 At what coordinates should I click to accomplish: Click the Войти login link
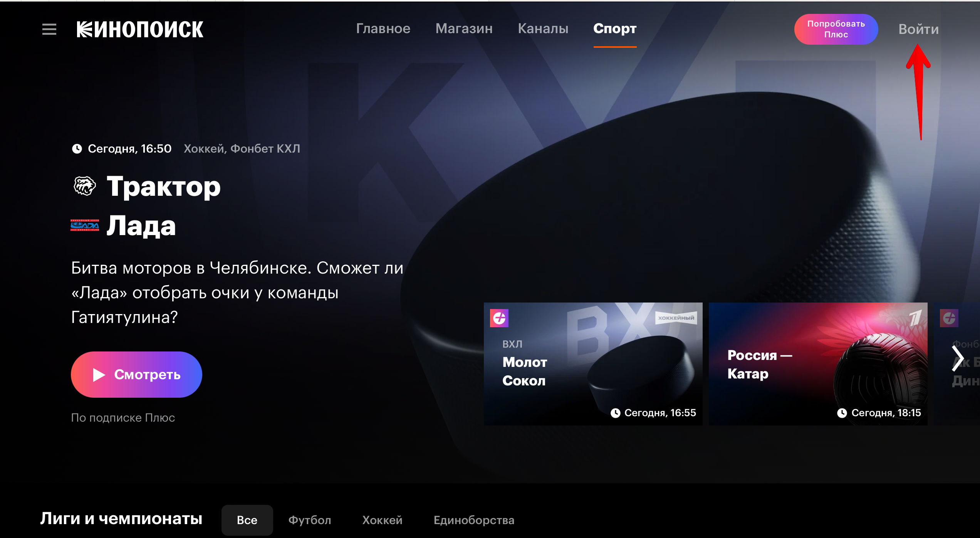point(918,29)
